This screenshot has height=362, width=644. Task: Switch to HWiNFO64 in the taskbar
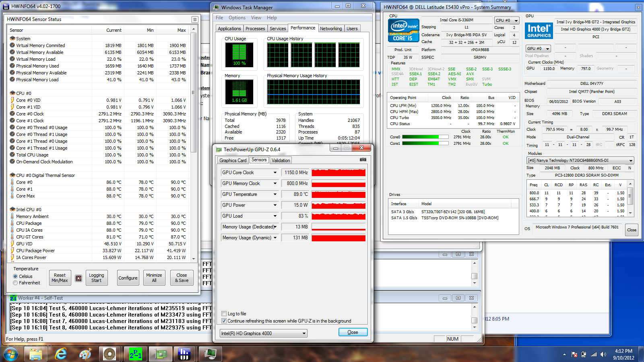point(185,354)
